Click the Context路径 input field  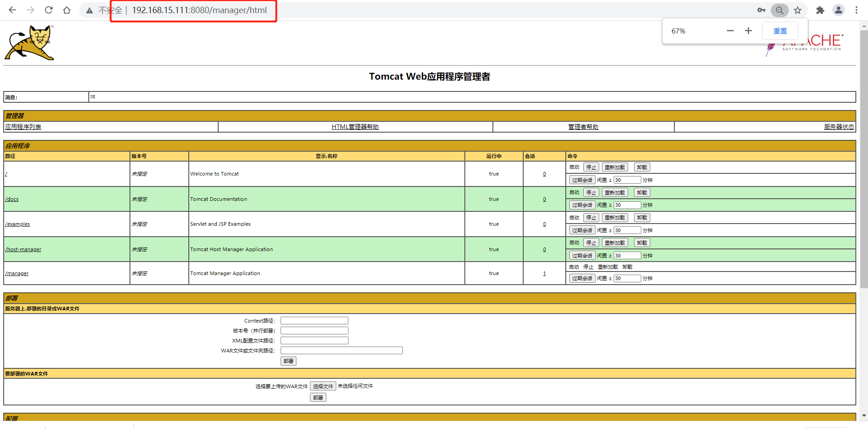tap(315, 321)
